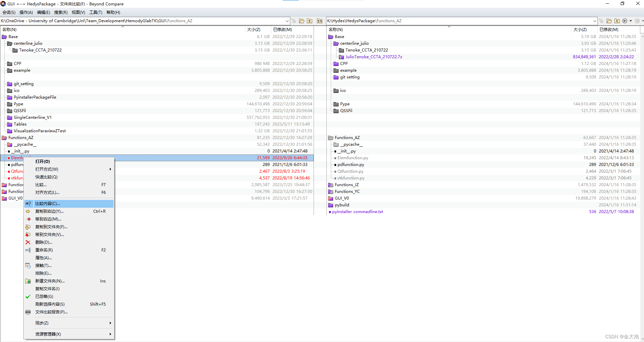644x342 pixels.
Task: Click right pane up one level icon
Action: pos(617,21)
